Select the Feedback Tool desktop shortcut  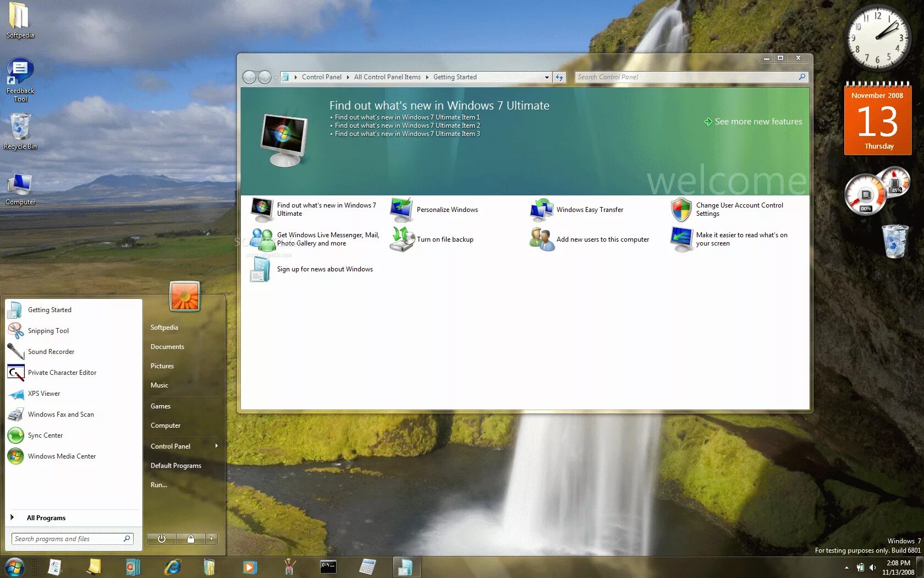click(20, 80)
